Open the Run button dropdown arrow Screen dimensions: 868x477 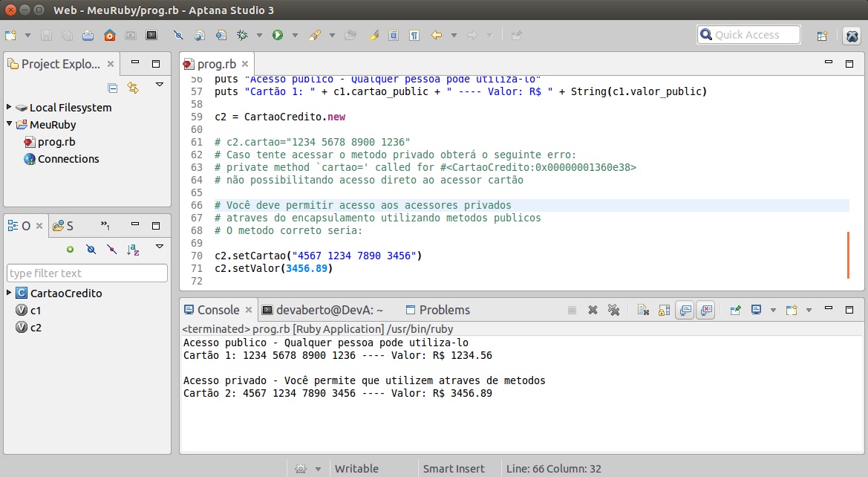pyautogui.click(x=295, y=35)
